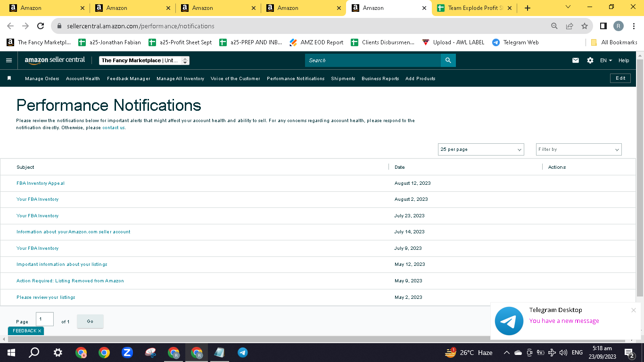The image size is (644, 362).
Task: Open the Windows notification center icon
Action: click(629, 353)
